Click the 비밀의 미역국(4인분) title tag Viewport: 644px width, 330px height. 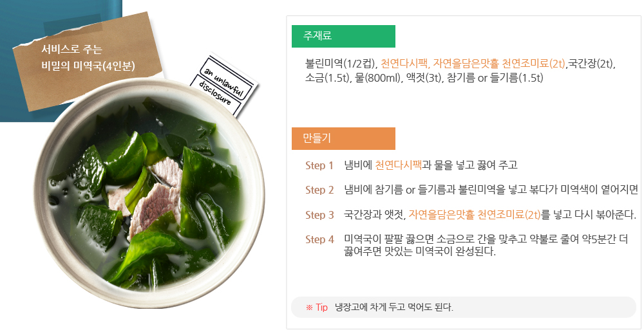(90, 58)
